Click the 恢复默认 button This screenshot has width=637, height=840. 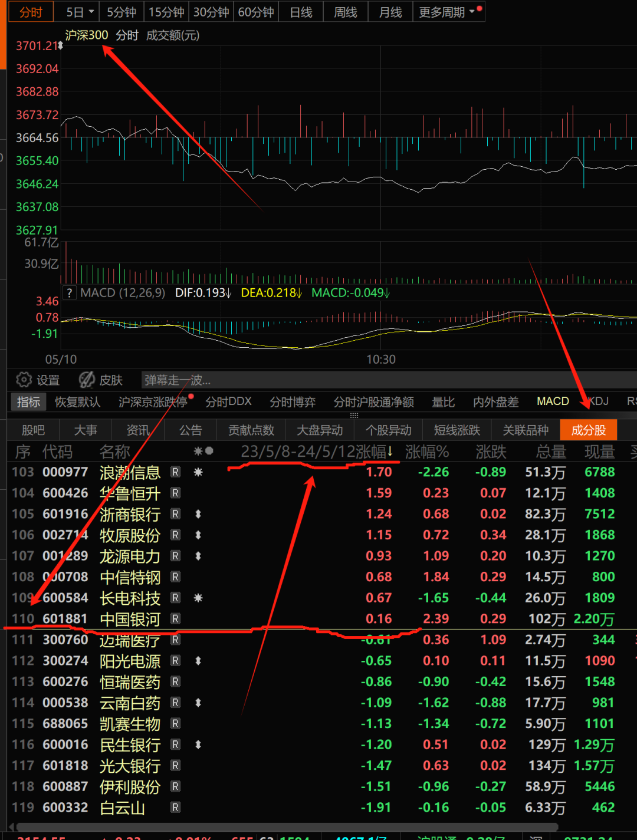pos(77,402)
